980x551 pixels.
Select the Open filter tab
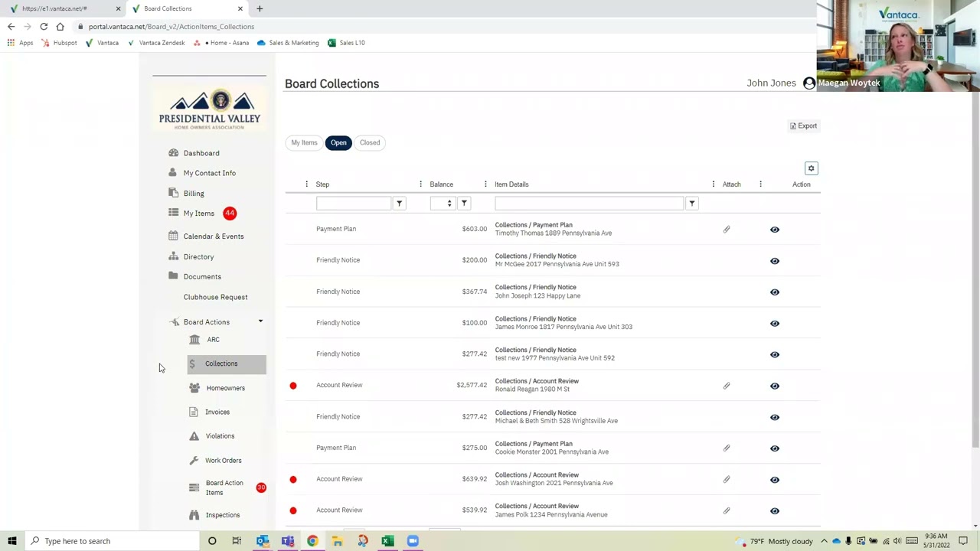pos(338,142)
